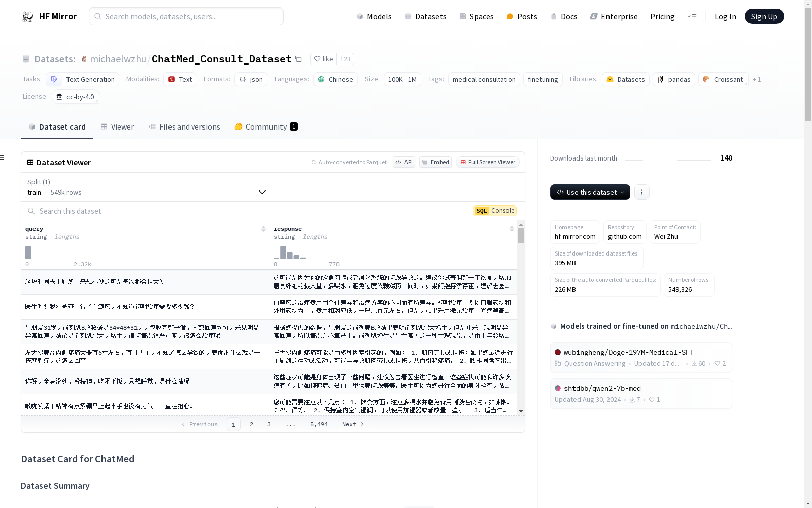Open Docs in the top navigation
This screenshot has height=508, width=812.
(564, 17)
